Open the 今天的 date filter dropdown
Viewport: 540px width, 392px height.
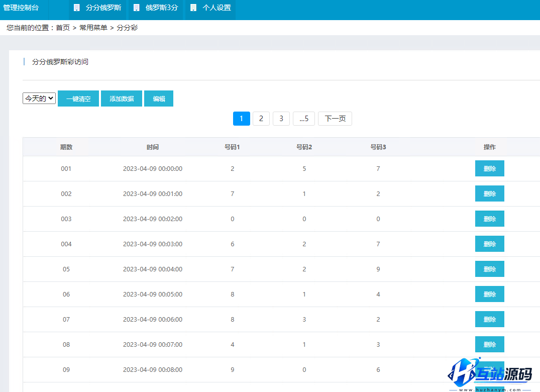[x=39, y=99]
